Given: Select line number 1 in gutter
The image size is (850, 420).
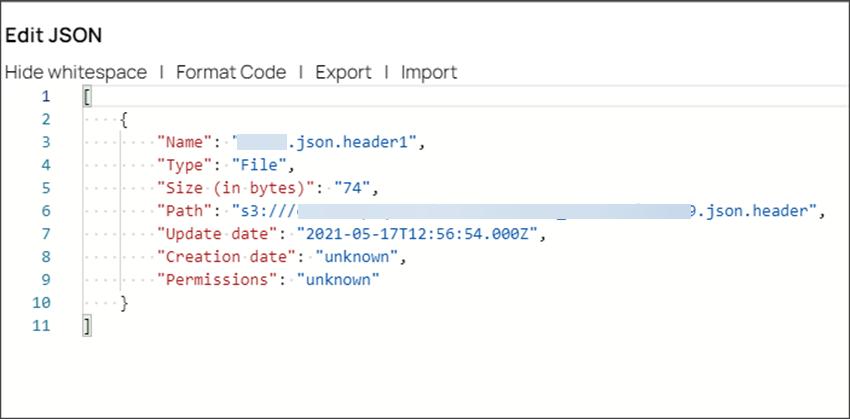Looking at the screenshot, I should tap(44, 97).
